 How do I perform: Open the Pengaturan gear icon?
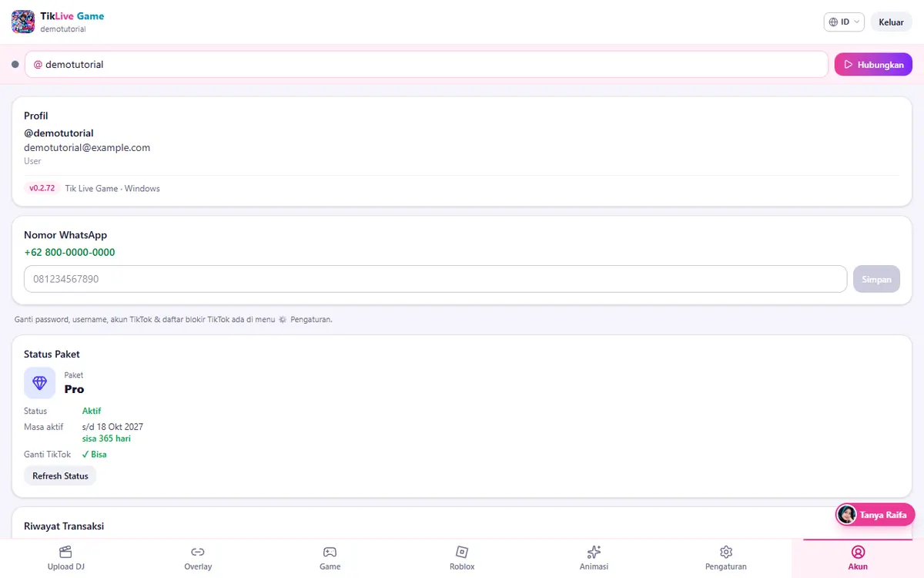click(726, 552)
